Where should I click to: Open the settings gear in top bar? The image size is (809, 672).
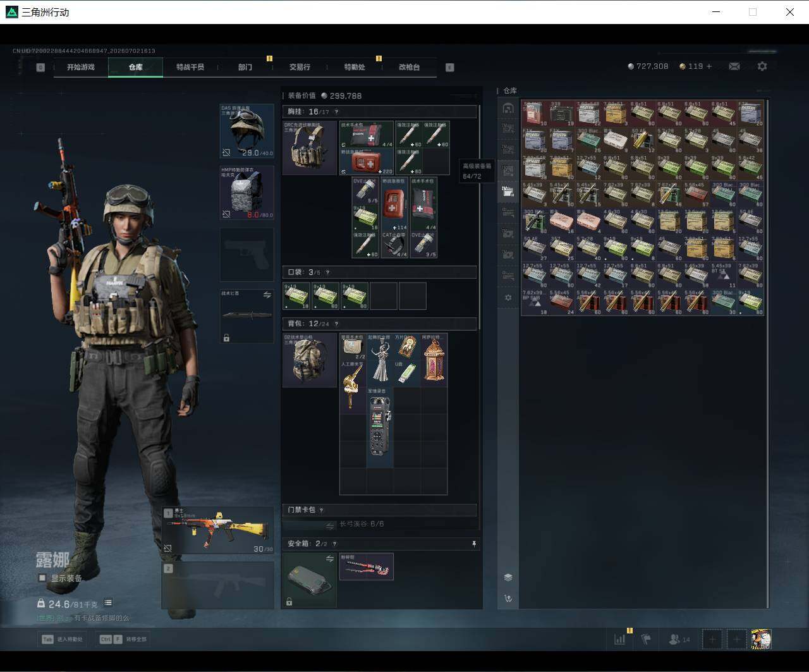(762, 66)
